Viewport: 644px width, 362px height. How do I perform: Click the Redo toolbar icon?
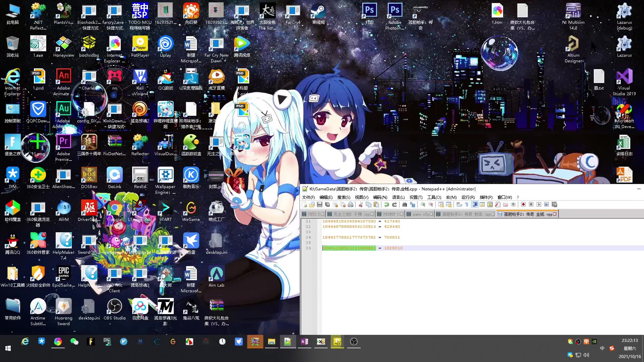[394, 204]
